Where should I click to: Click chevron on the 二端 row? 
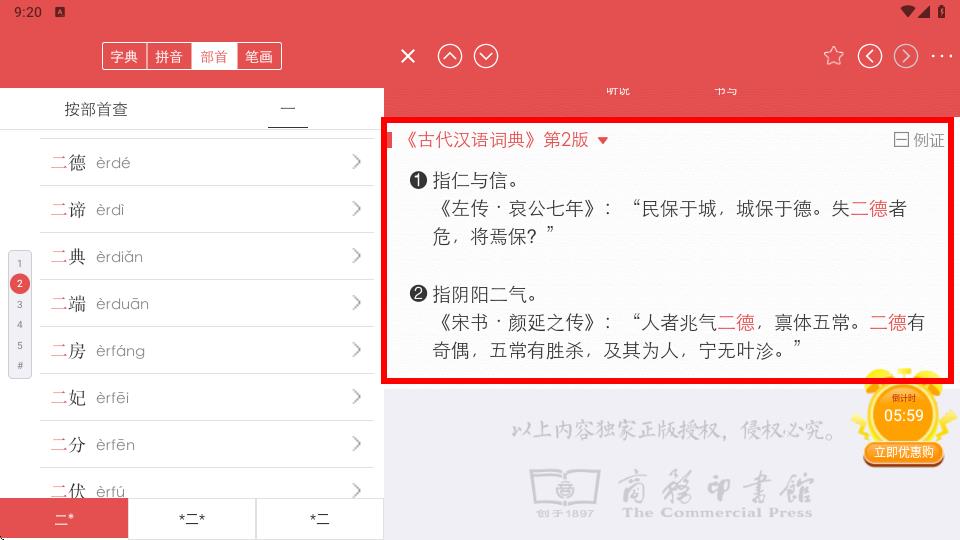tap(357, 303)
